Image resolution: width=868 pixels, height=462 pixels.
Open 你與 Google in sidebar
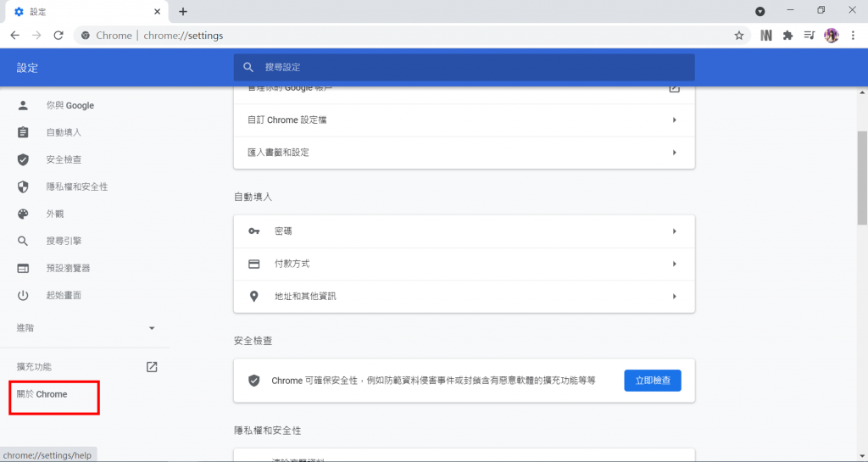pos(70,105)
